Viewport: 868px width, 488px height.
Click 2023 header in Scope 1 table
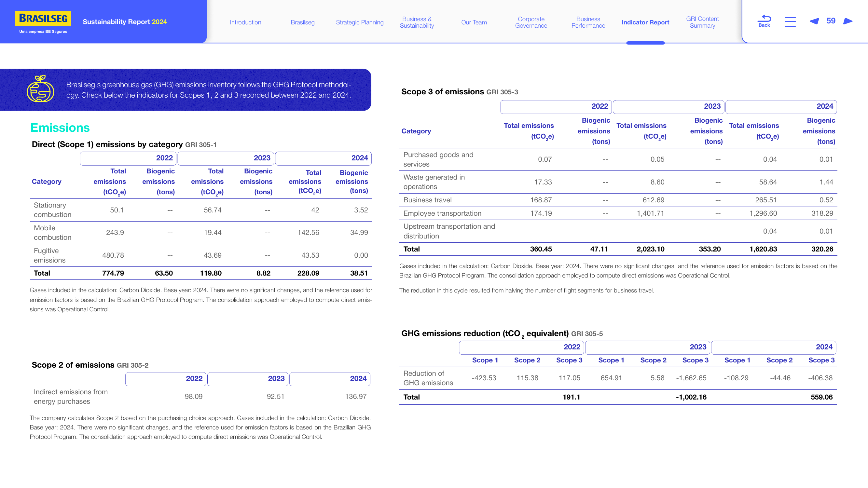(x=226, y=158)
